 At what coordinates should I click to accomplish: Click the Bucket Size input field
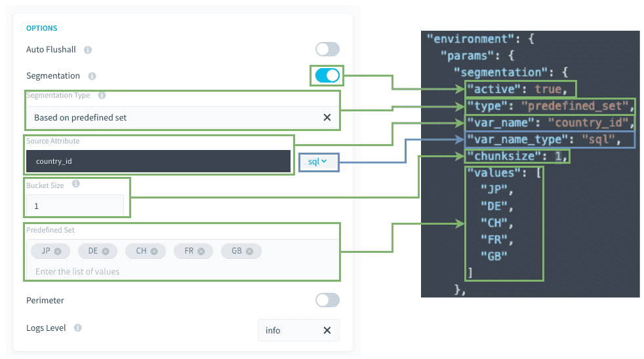[75, 206]
